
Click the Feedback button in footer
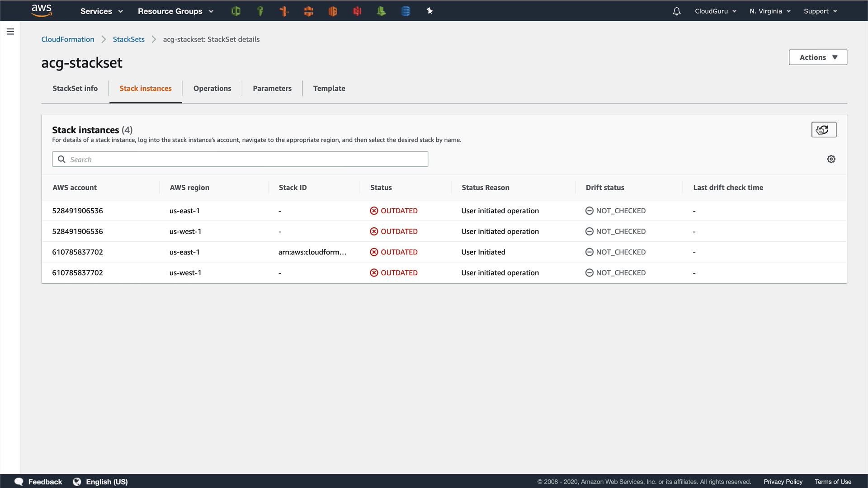point(38,482)
